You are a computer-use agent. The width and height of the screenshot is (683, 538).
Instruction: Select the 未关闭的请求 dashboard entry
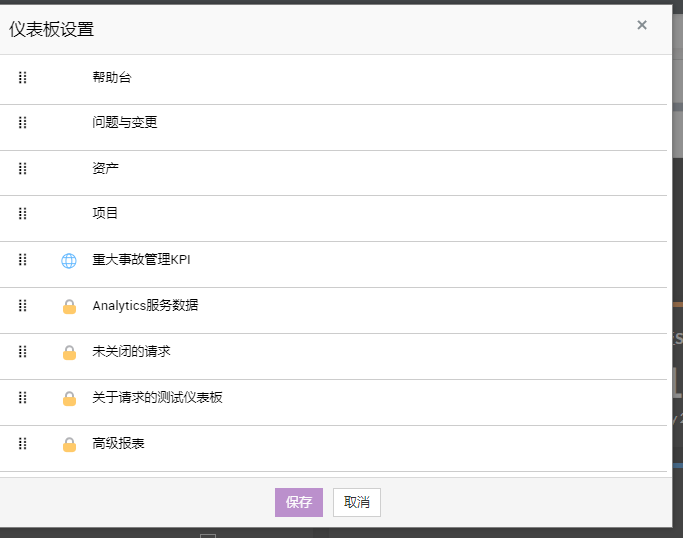pos(132,352)
